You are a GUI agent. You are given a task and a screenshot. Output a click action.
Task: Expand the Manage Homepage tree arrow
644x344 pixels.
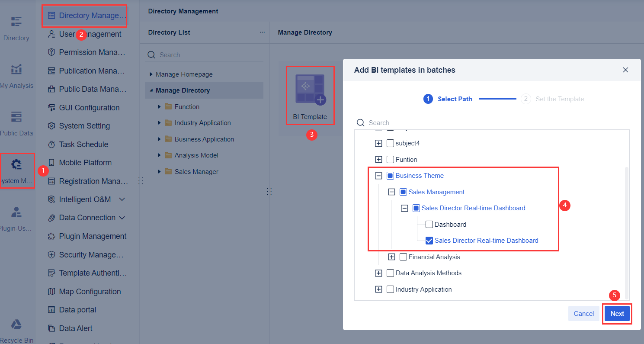[x=151, y=74]
